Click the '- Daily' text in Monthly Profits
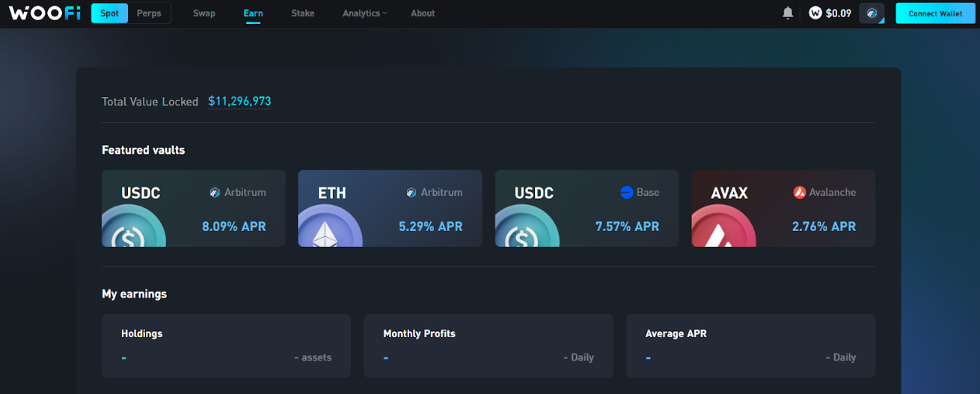This screenshot has width=980, height=394. coord(579,357)
